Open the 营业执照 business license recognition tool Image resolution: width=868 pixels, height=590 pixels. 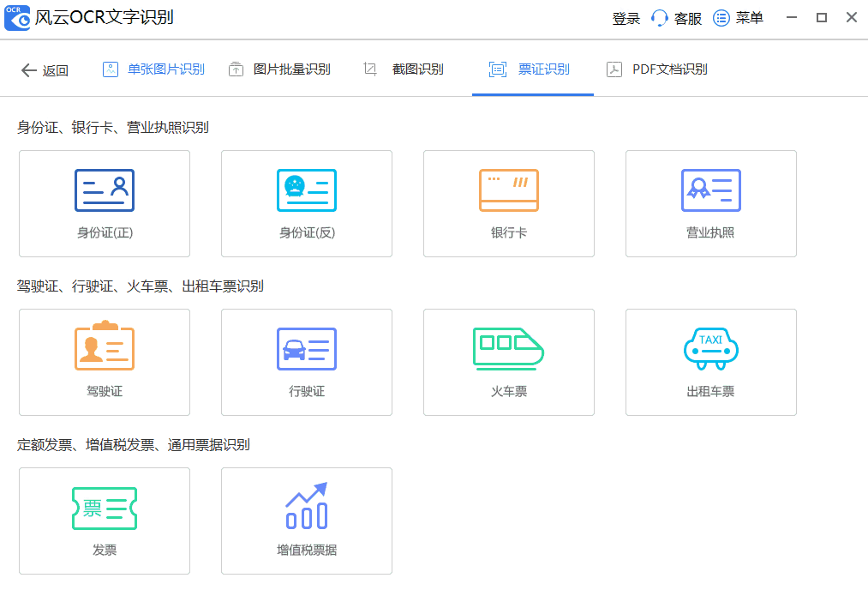710,203
